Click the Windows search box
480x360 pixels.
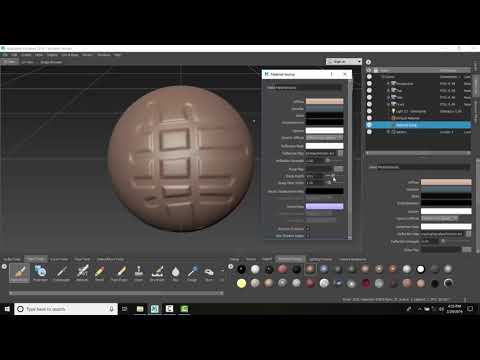66,309
